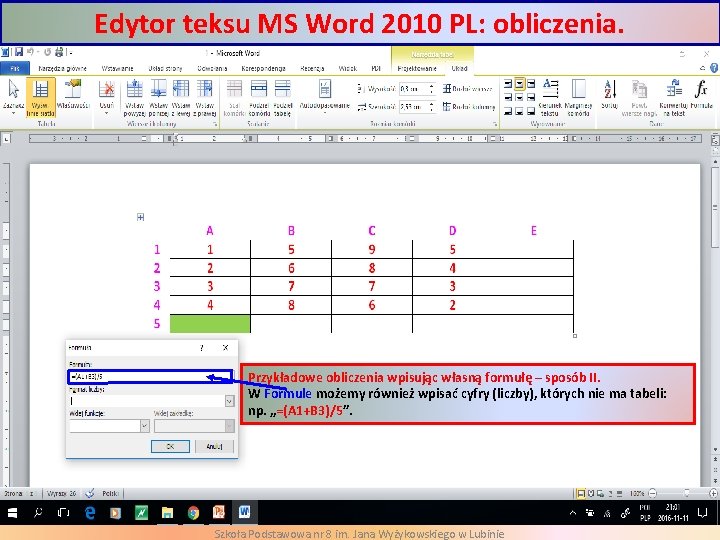The height and width of the screenshot is (540, 720).
Task: Click Podziel tabelę (Split Table)
Action: pyautogui.click(x=283, y=97)
